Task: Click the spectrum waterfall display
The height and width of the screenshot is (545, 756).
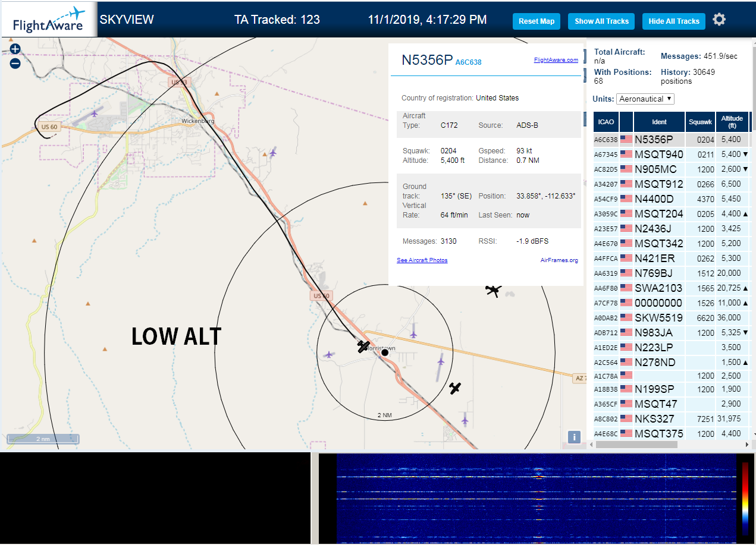Action: (536, 499)
